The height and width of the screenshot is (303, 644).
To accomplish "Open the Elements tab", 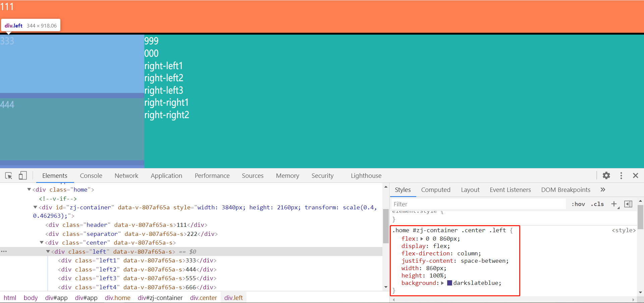I will 55,175.
